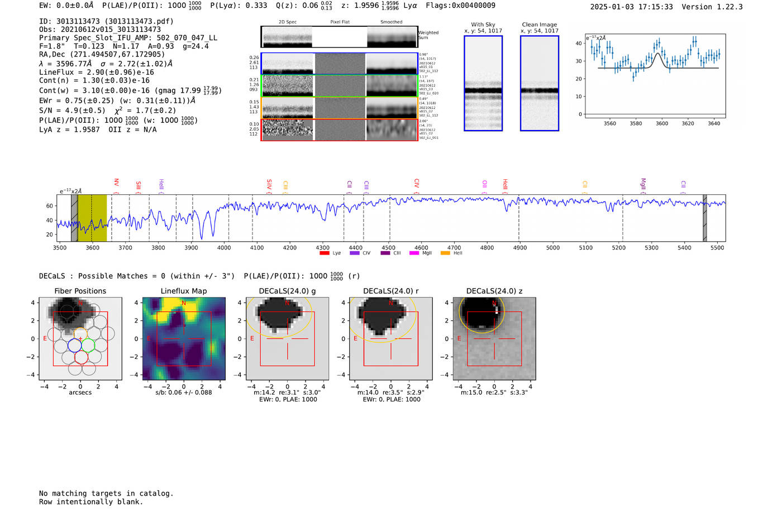The width and height of the screenshot is (782, 532).
Task: Click the yellow highlighted band in the spectrum
Action: (92, 218)
